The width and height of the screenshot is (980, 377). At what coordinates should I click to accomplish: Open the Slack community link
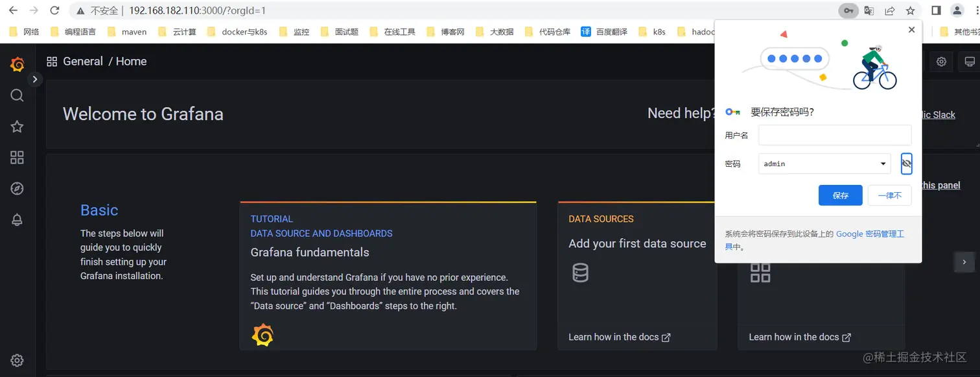point(939,115)
